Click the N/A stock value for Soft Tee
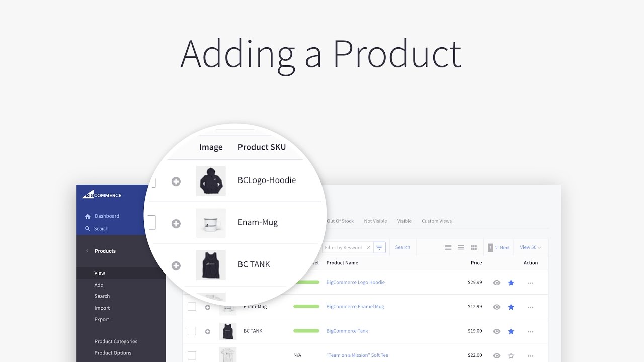The height and width of the screenshot is (362, 644). point(297,355)
